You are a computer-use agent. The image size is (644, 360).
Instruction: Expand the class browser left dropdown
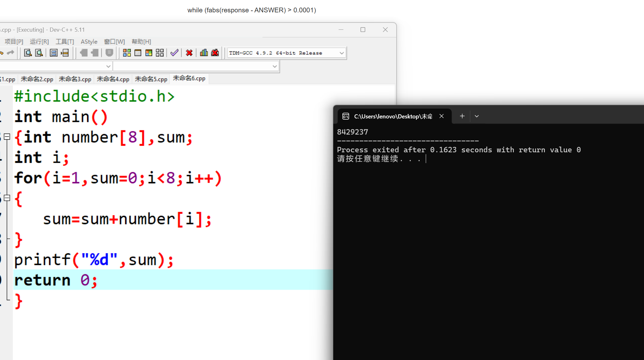coord(108,66)
